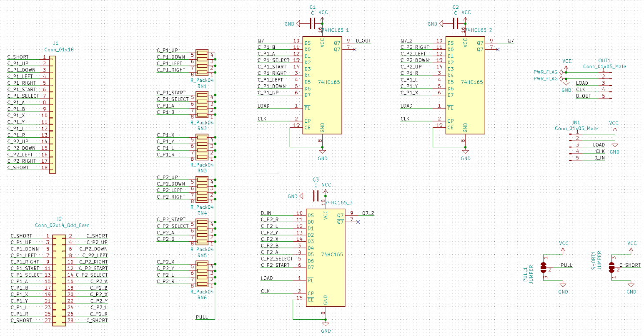Select CLK label on OUT1 pin 4

click(x=581, y=90)
